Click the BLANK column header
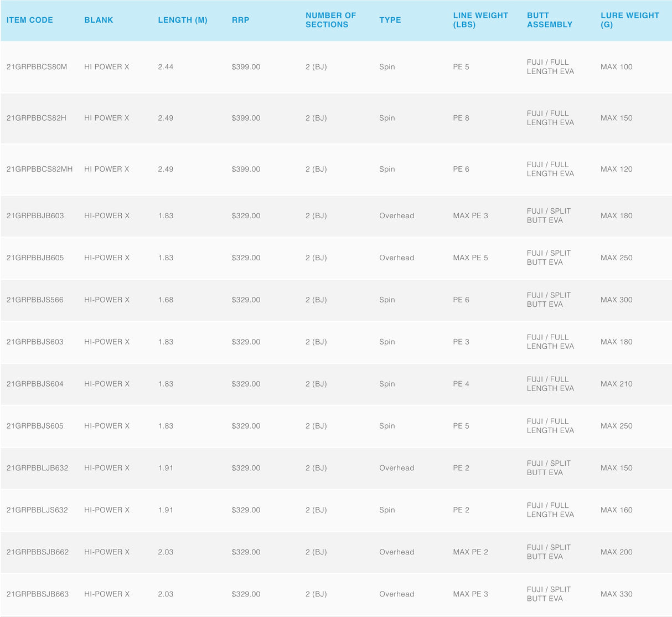 [99, 20]
